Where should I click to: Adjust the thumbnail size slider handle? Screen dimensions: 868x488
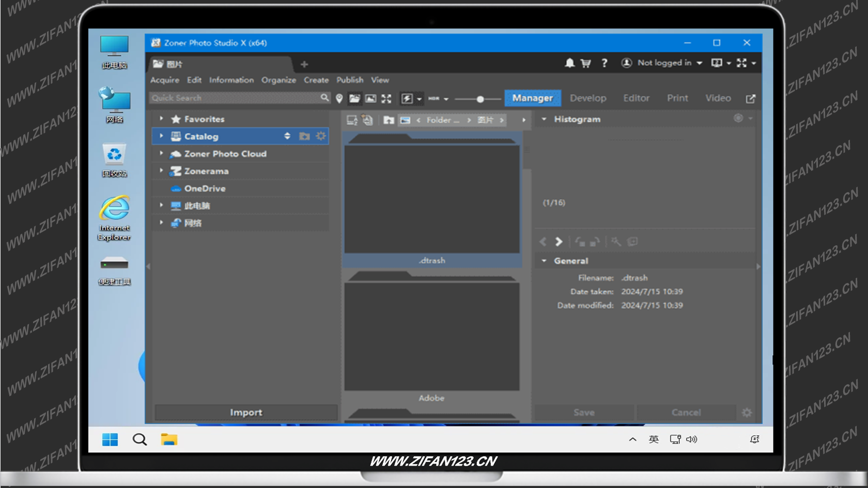click(x=480, y=99)
